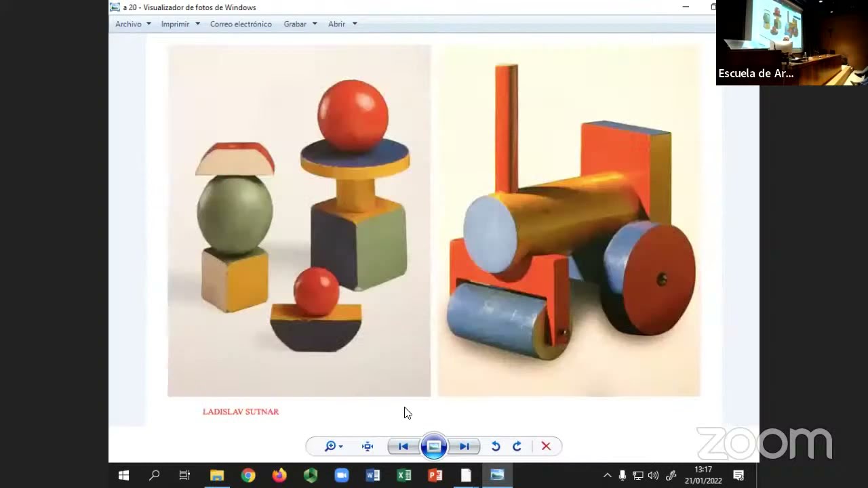
Task: Click the Ladislav Sutnar caption text
Action: point(241,411)
